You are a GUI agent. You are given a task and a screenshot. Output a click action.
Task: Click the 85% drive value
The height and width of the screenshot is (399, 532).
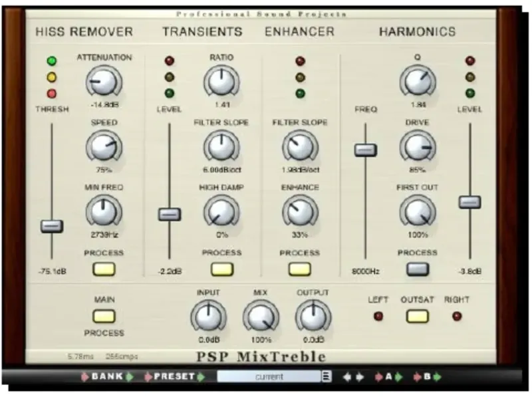tap(418, 170)
